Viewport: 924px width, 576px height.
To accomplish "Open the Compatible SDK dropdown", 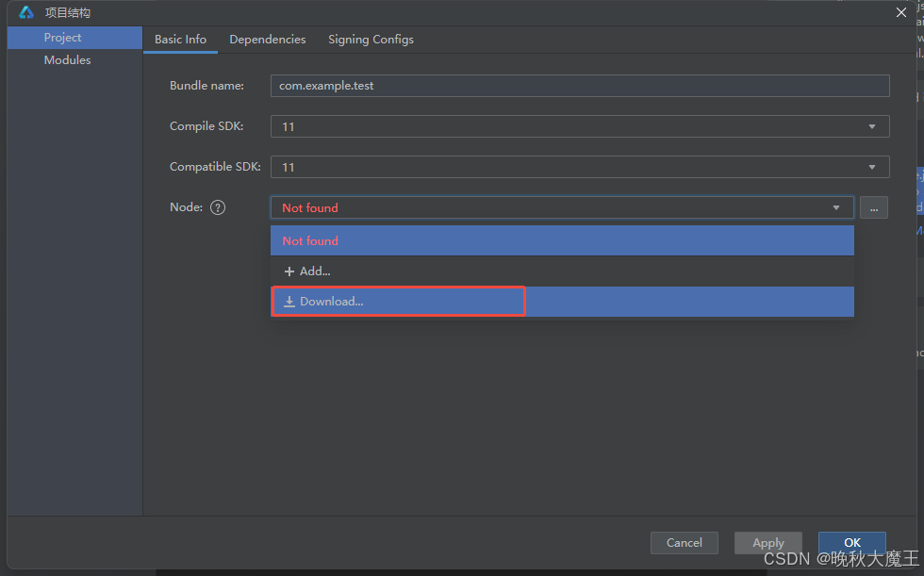I will point(872,166).
